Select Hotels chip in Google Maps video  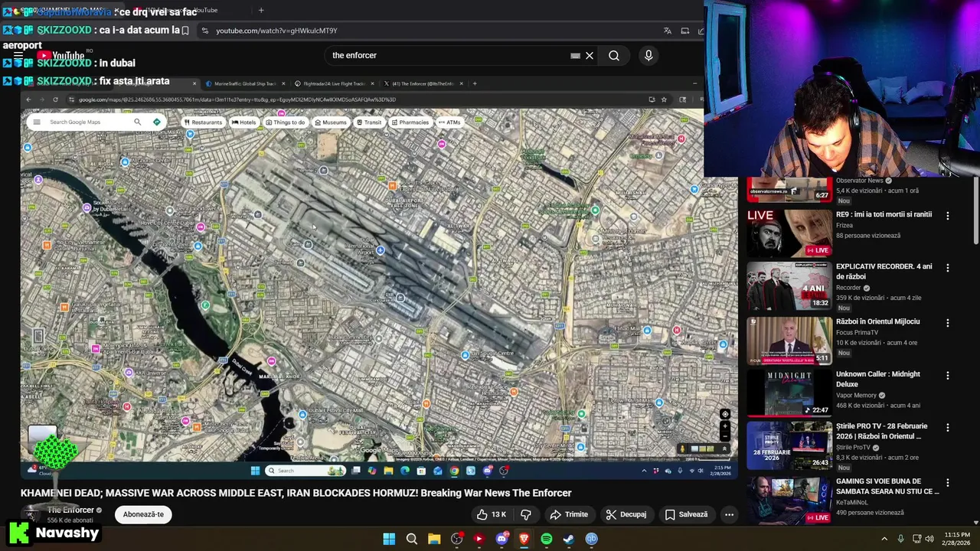coord(244,122)
